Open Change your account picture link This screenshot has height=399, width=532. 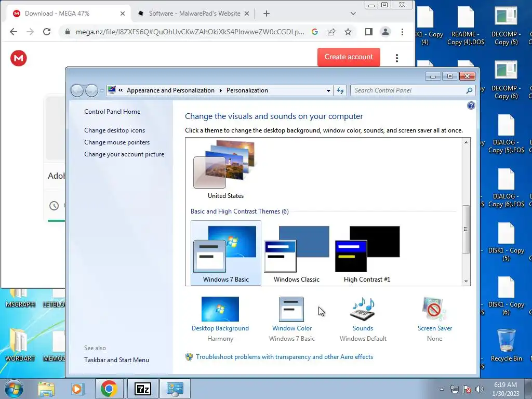tap(124, 154)
